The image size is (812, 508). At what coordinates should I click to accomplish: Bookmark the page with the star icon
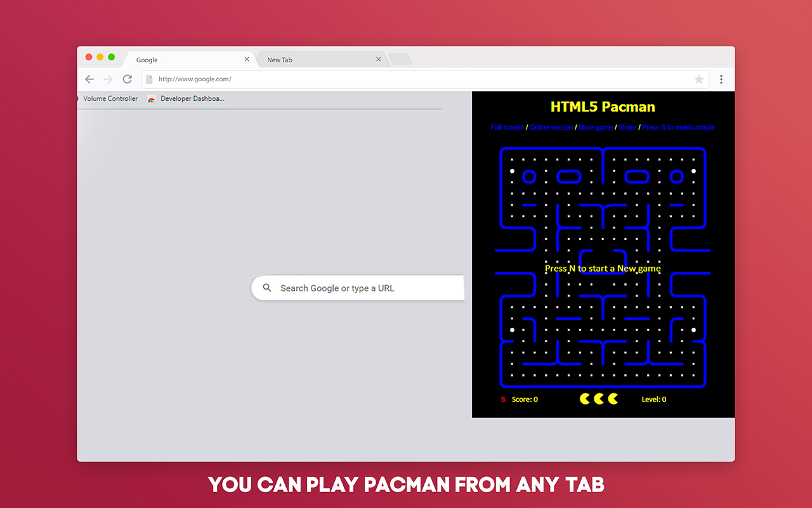click(699, 79)
